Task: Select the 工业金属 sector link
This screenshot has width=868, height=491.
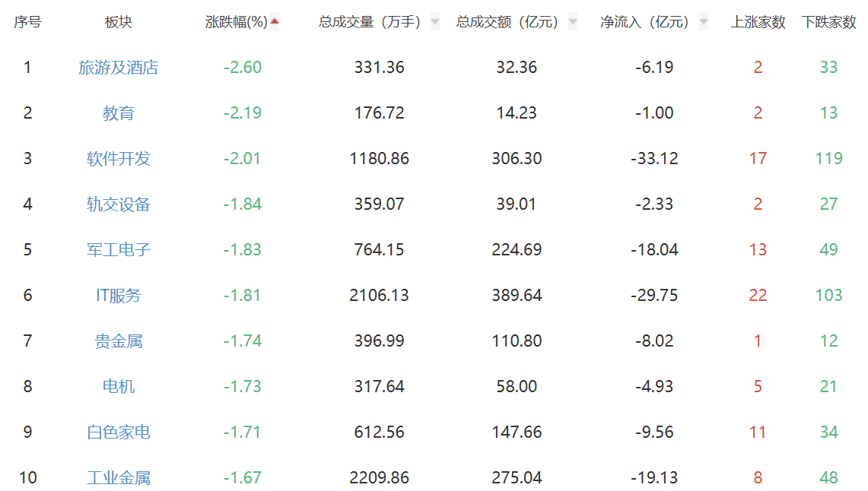Action: tap(118, 478)
